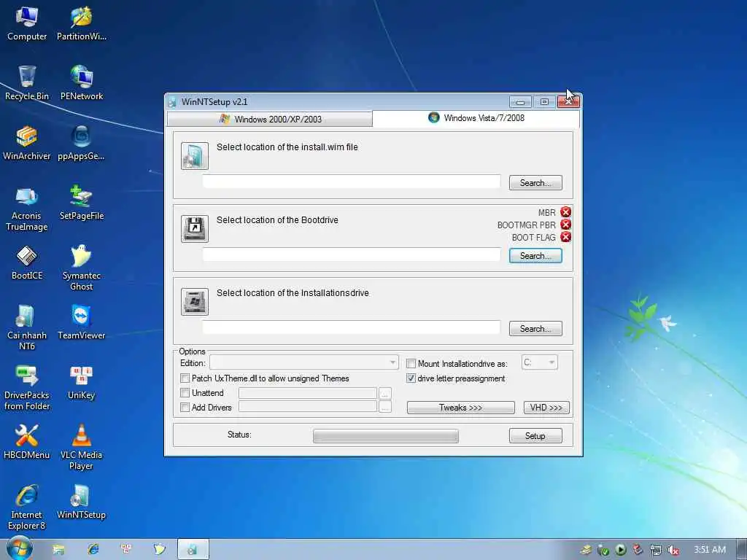The width and height of the screenshot is (747, 560).
Task: Click the Status progress bar
Action: coord(386,436)
